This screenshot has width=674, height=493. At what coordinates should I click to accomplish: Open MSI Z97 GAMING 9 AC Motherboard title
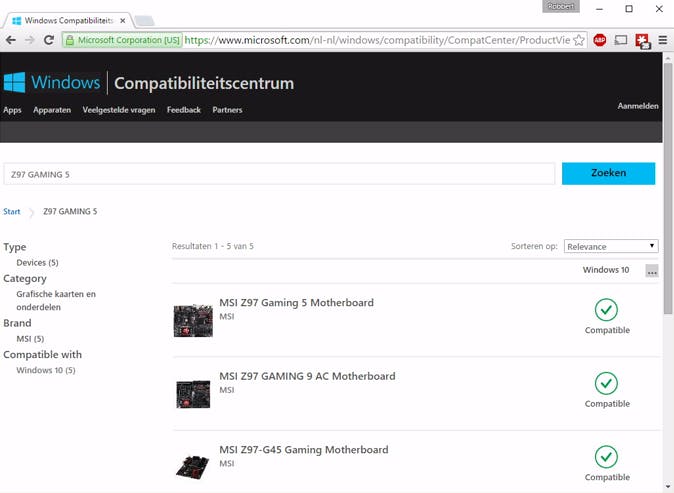point(307,376)
